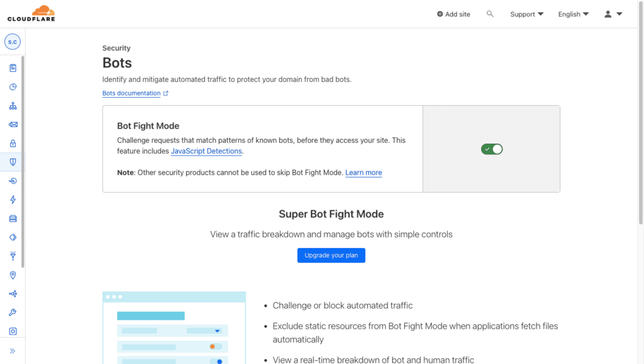Screen dimensions: 644x364
Task: Turn off Bot Fight Mode toggle
Action: point(492,149)
